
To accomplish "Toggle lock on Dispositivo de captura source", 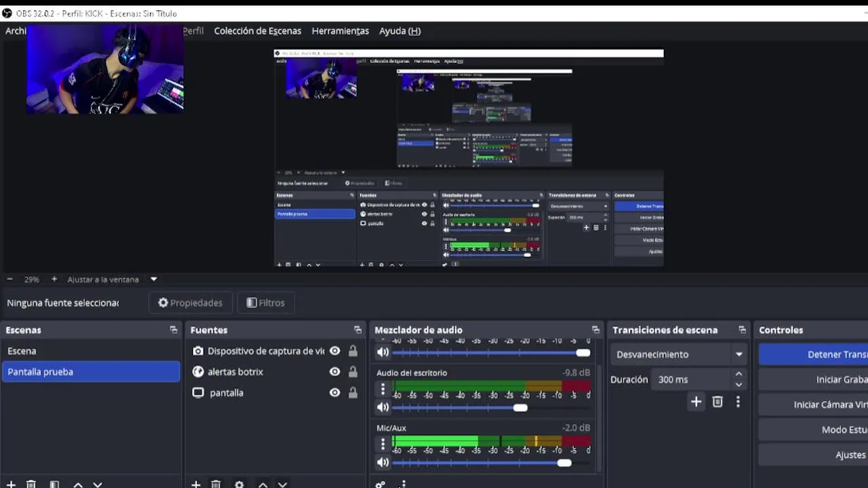I will [x=353, y=351].
